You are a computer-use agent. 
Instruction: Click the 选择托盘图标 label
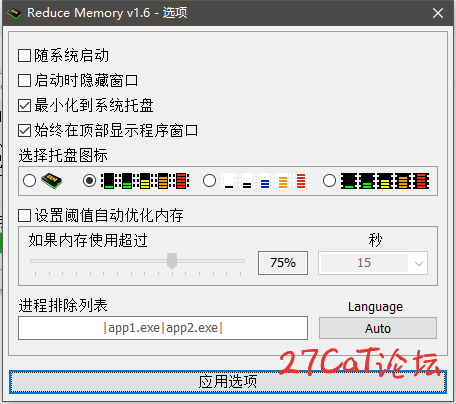[63, 156]
